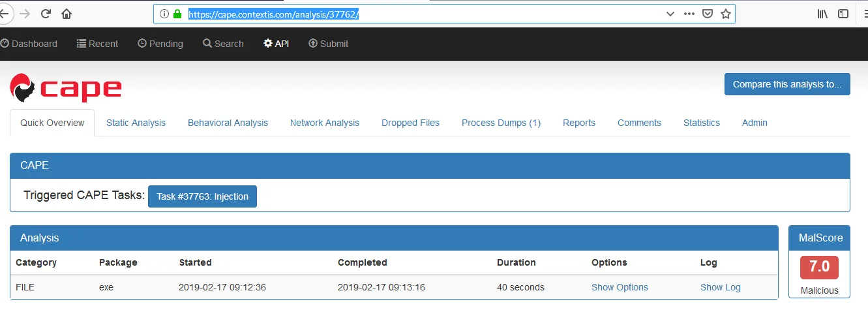
Task: Select the Quick Overview tab
Action: [x=52, y=123]
